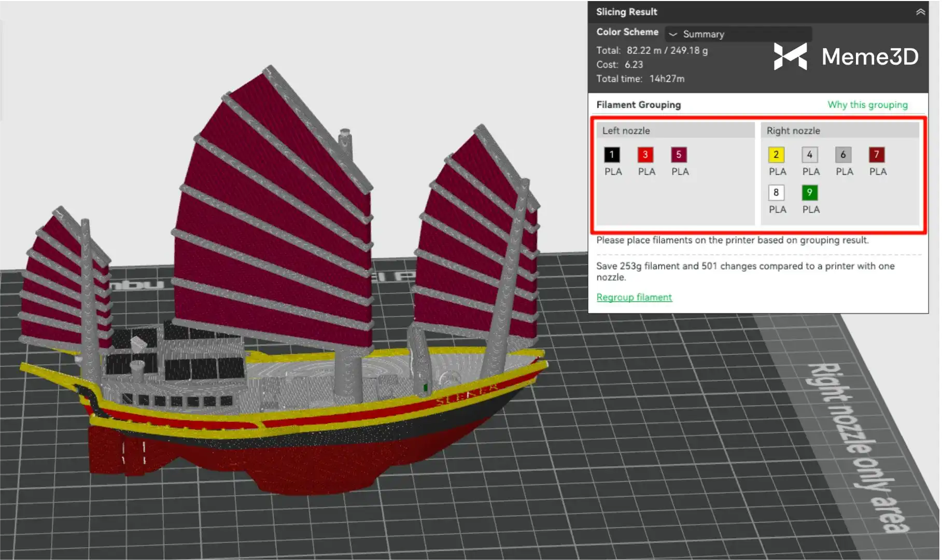Select gray filament swatch 6
Image resolution: width=942 pixels, height=560 pixels.
(x=843, y=155)
